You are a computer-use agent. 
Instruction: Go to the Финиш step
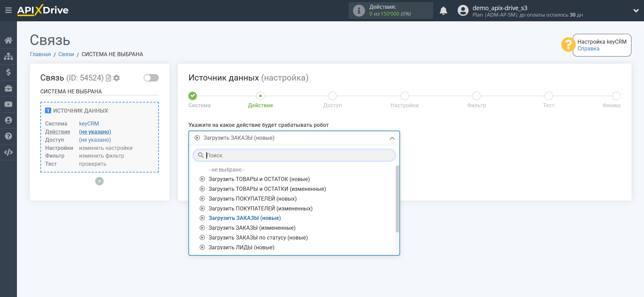(616, 96)
